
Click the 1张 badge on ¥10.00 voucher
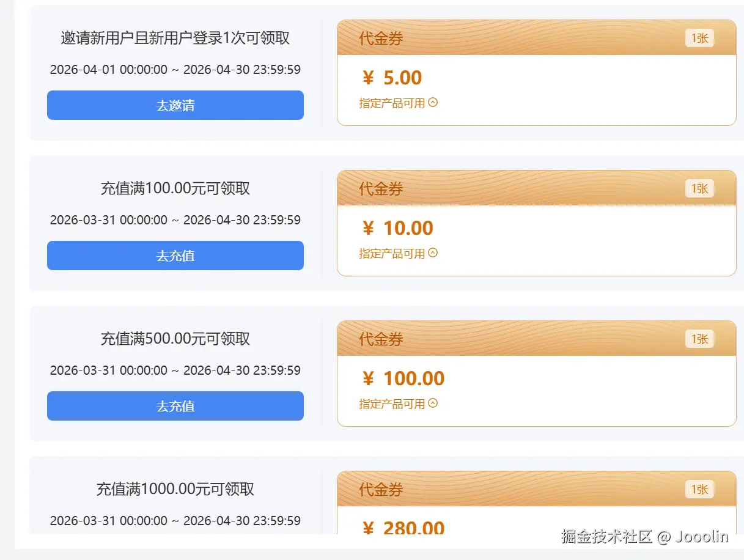pyautogui.click(x=699, y=189)
